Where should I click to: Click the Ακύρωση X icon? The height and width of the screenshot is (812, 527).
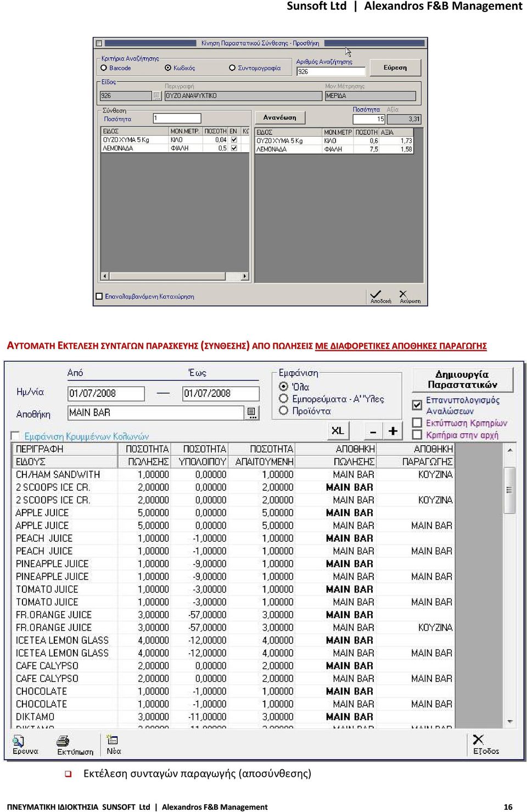click(x=403, y=294)
